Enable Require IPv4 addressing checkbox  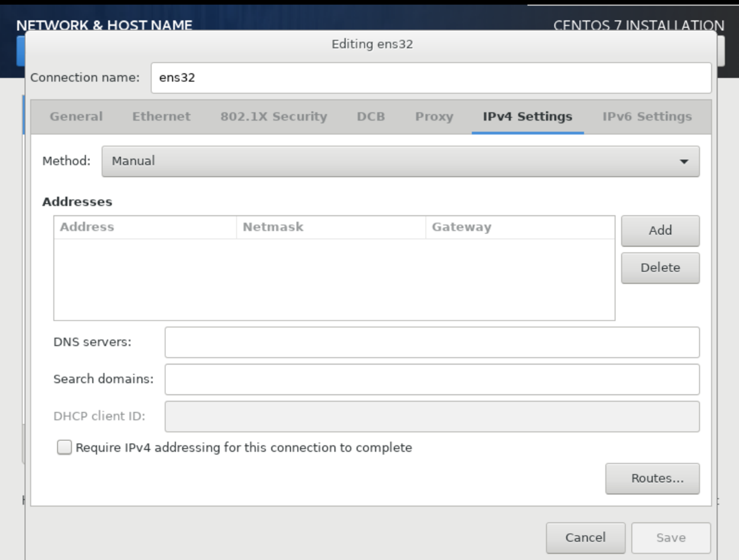pyautogui.click(x=64, y=447)
